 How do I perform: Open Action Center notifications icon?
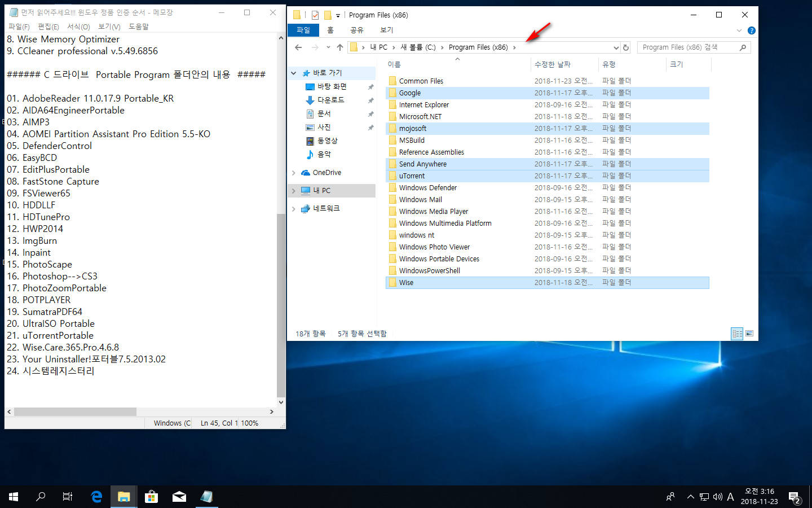pyautogui.click(x=795, y=497)
